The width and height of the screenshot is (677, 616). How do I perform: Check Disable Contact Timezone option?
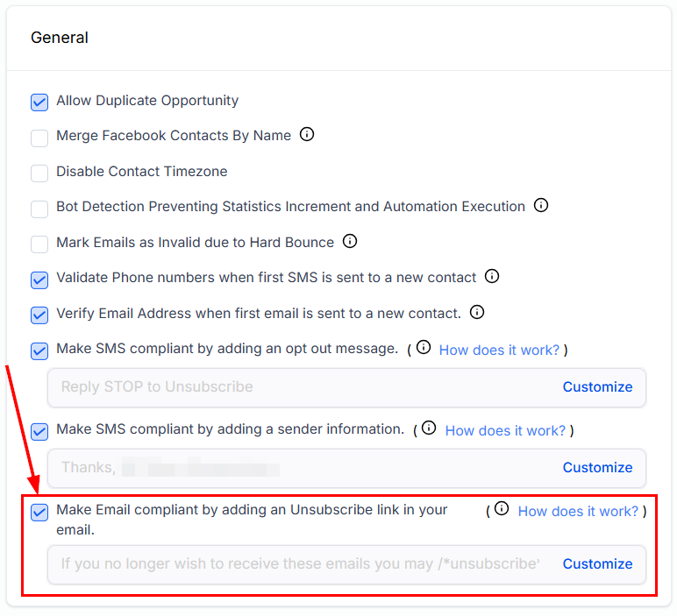[x=39, y=173]
